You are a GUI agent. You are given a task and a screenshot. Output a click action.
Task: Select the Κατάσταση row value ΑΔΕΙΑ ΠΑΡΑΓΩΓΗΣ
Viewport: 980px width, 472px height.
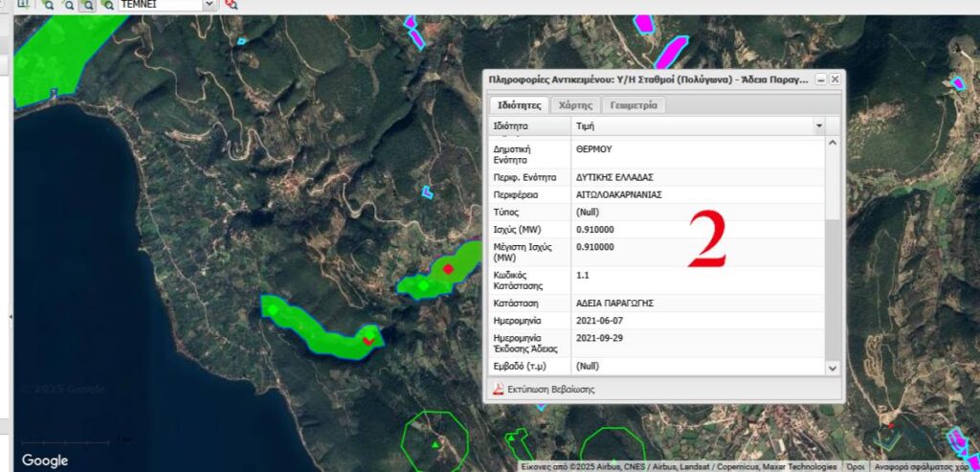[x=614, y=302]
